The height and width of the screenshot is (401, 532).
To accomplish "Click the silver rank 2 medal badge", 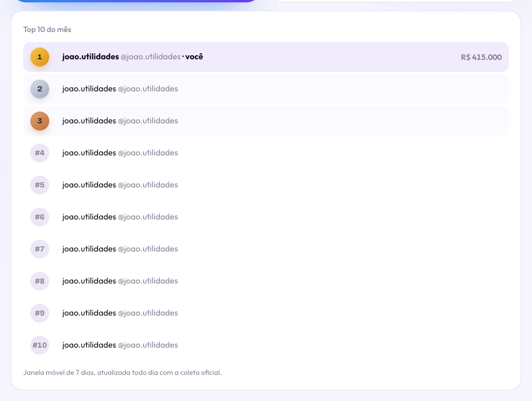I will pyautogui.click(x=40, y=89).
